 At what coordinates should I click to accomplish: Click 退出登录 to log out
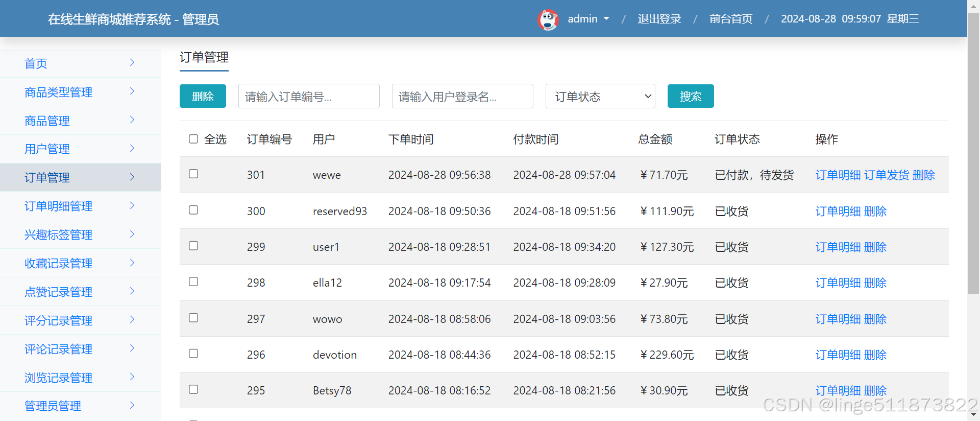pos(659,19)
